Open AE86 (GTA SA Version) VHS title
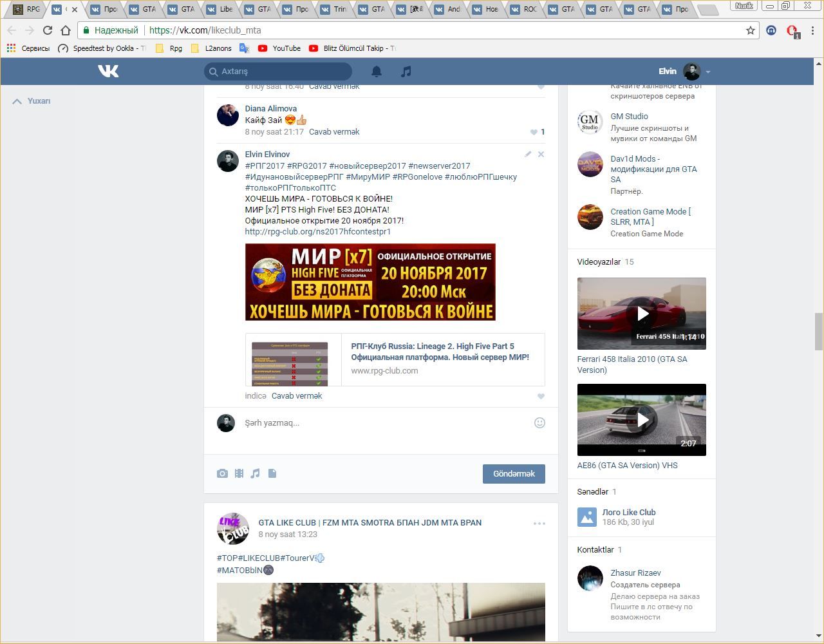Viewport: 824px width, 644px height. (628, 465)
